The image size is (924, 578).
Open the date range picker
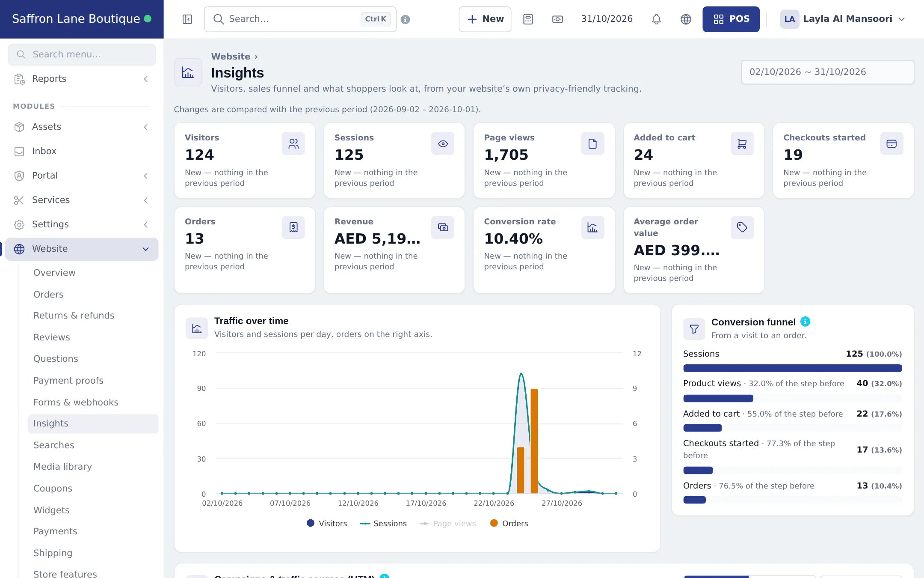click(827, 72)
